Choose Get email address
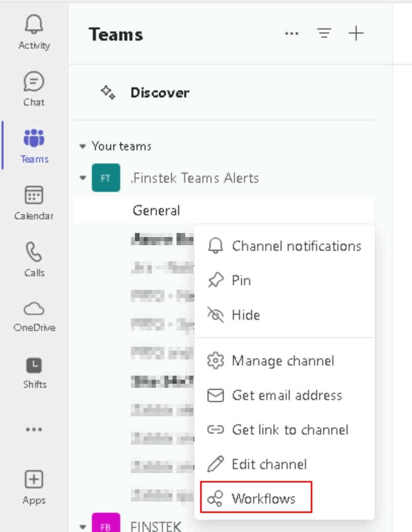Screen dimensions: 412x532 285,395
